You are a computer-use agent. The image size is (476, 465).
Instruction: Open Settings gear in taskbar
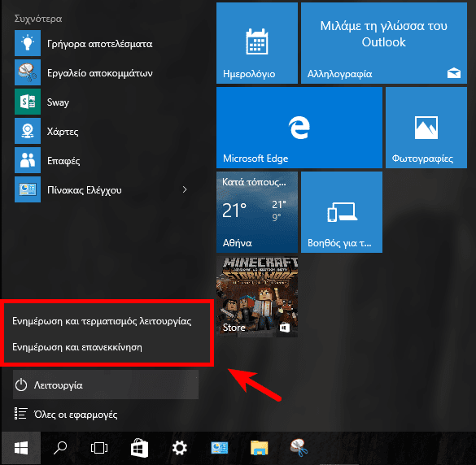point(179,448)
